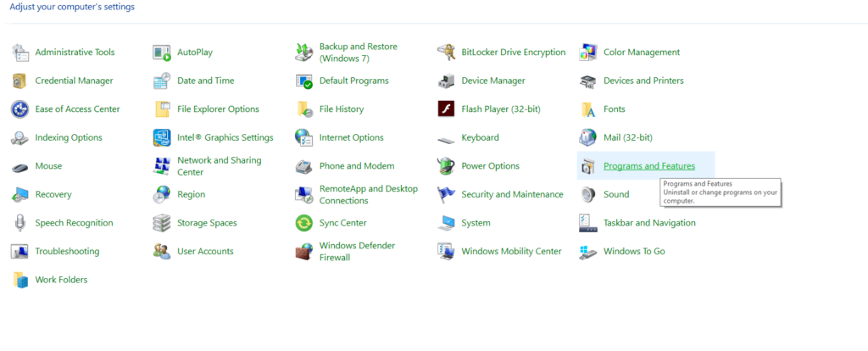Open the Administrative Tools icon
This screenshot has width=868, height=351.
tap(20, 53)
